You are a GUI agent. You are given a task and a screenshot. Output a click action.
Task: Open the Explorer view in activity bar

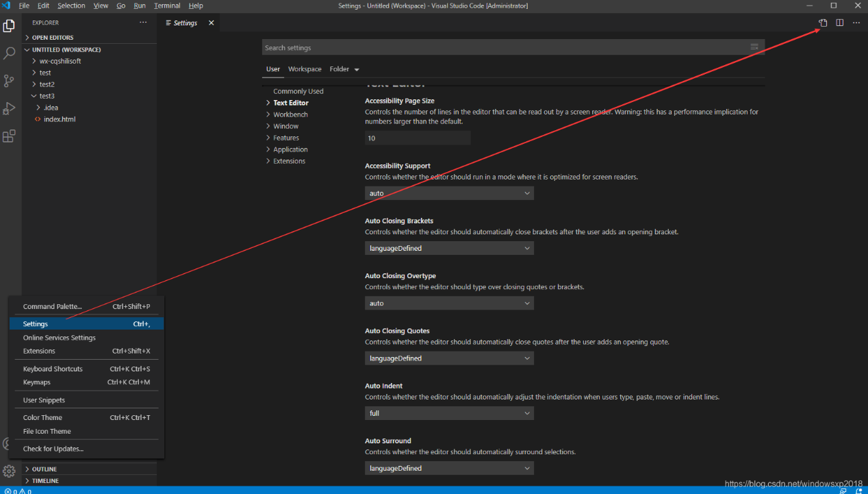coord(9,26)
